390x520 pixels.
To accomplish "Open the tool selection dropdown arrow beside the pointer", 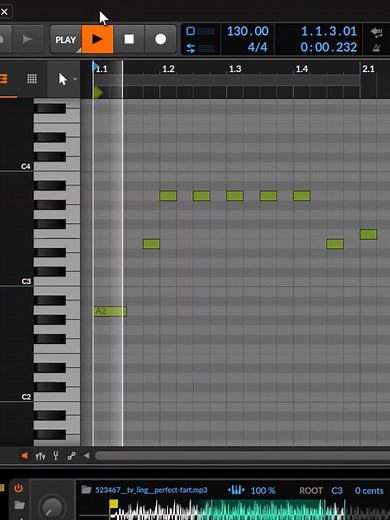I will [75, 79].
